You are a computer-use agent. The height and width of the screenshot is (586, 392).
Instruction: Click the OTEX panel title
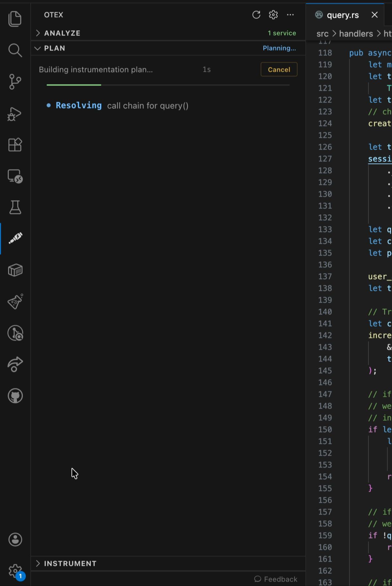tap(54, 15)
